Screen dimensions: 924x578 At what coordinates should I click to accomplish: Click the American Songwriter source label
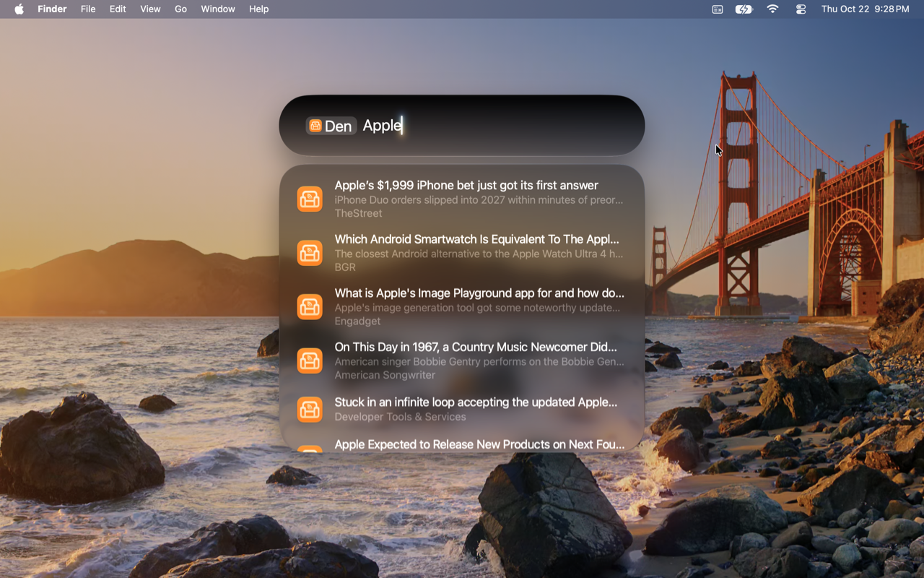tap(385, 375)
